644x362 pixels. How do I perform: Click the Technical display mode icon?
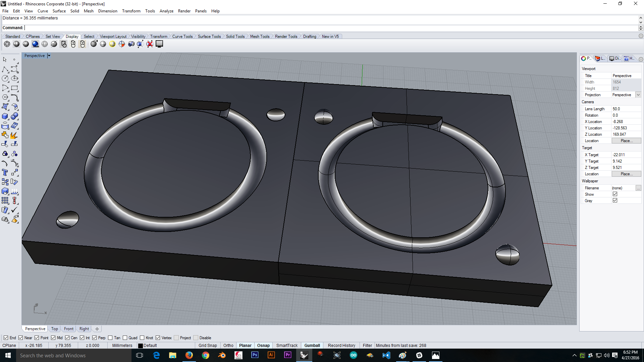(63, 44)
